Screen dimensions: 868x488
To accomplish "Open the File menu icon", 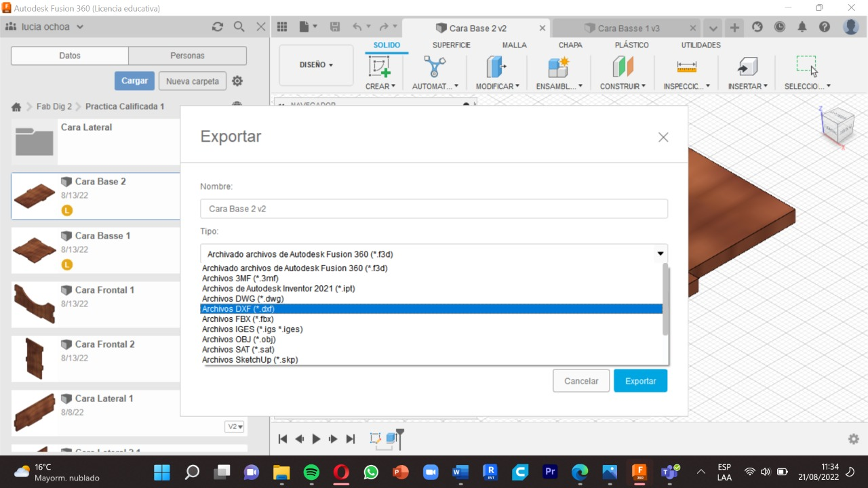I will click(308, 27).
